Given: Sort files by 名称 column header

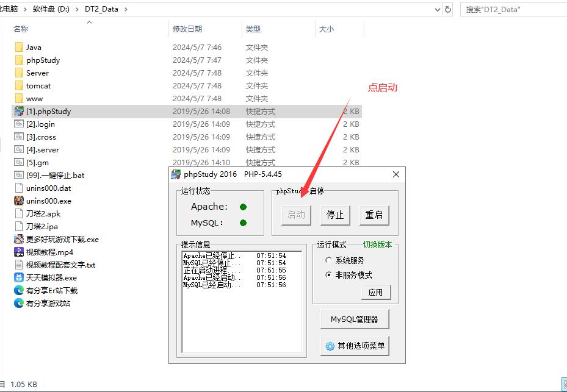Looking at the screenshot, I should [x=21, y=29].
